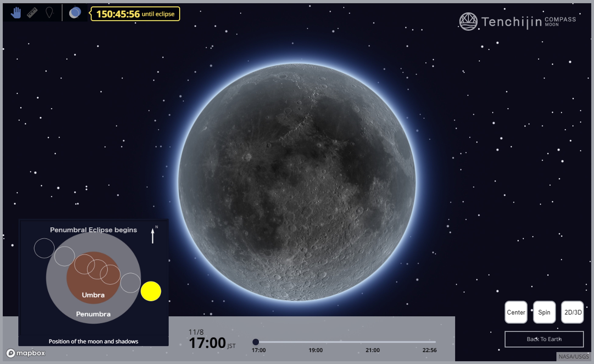Select the hand pan tool
Viewport: 594px width, 364px height.
click(x=16, y=13)
